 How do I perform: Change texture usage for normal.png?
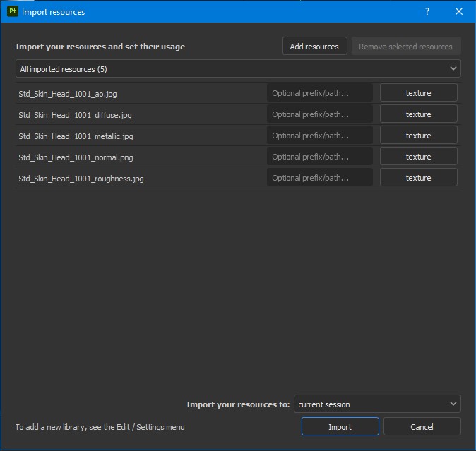pos(418,157)
